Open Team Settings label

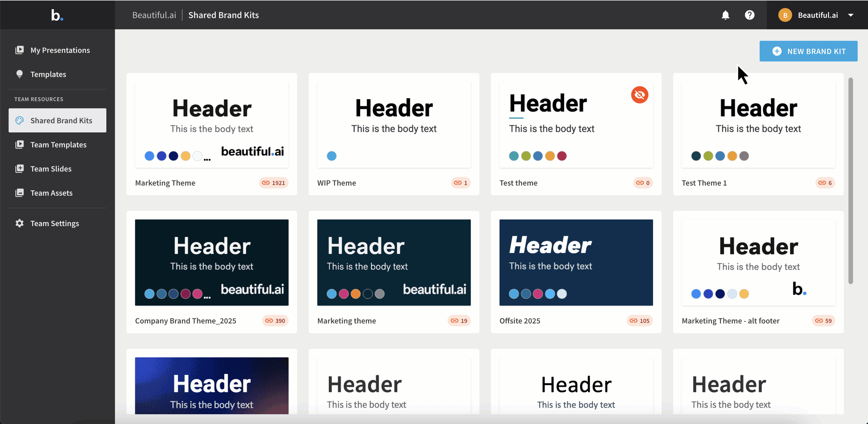[55, 223]
